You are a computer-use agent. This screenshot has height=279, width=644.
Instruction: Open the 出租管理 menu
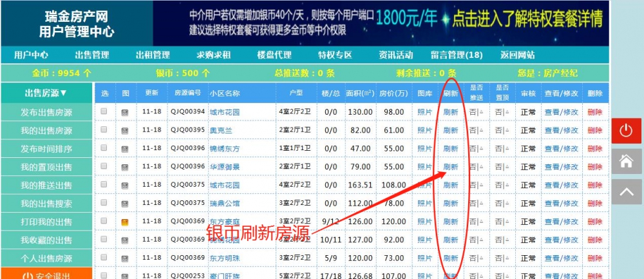[153, 55]
